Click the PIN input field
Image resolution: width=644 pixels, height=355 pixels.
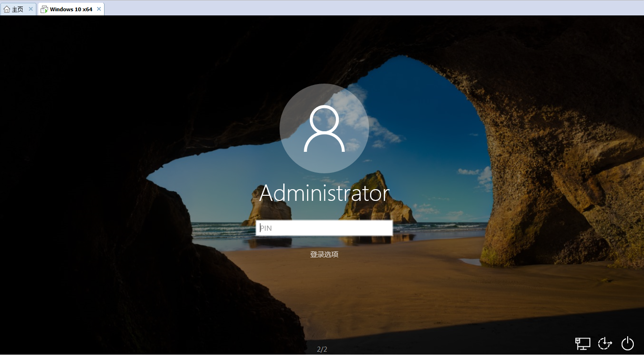click(x=324, y=228)
